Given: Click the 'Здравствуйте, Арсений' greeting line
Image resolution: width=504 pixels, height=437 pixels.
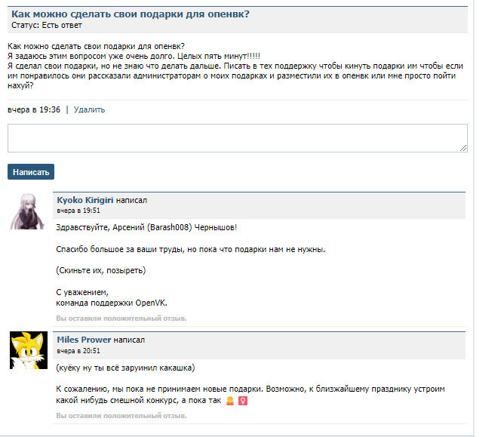Looking at the screenshot, I should [x=146, y=227].
